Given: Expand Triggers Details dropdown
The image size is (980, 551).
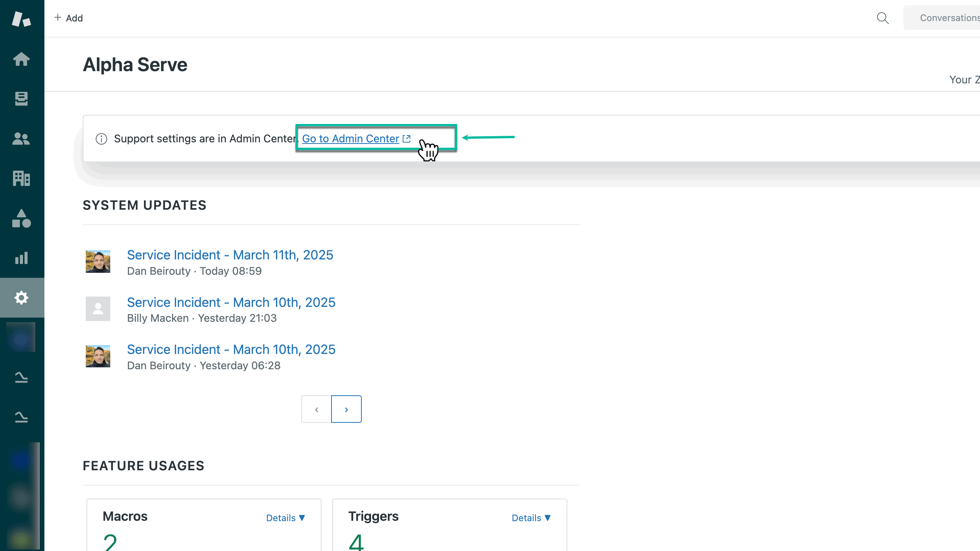Looking at the screenshot, I should pyautogui.click(x=531, y=518).
